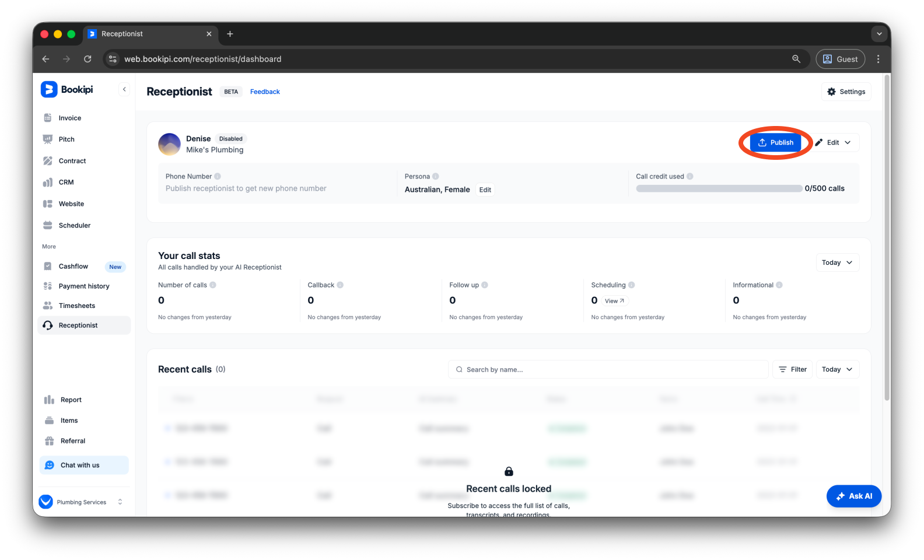Open receptionist Settings

click(x=846, y=92)
